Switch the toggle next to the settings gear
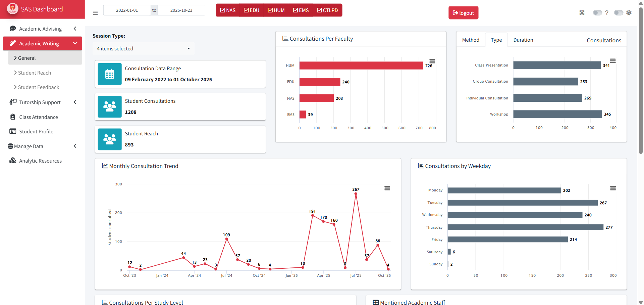Screen dimensions: 644x305 click(618, 13)
